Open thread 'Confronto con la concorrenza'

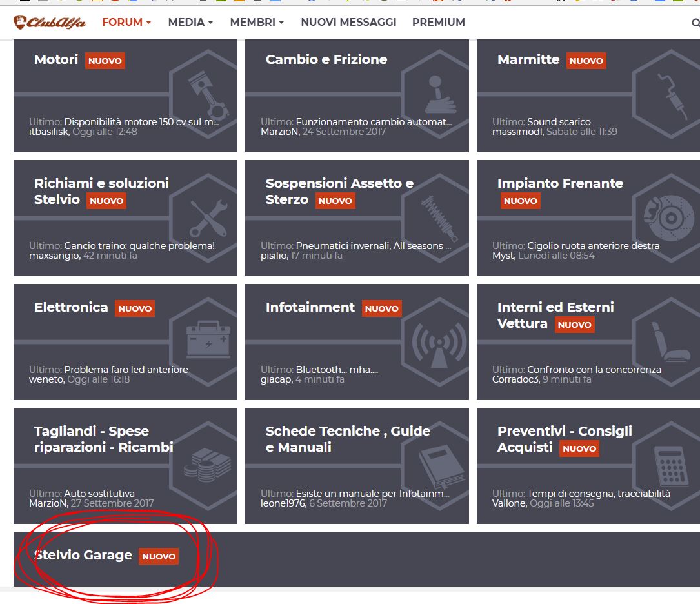tap(594, 370)
